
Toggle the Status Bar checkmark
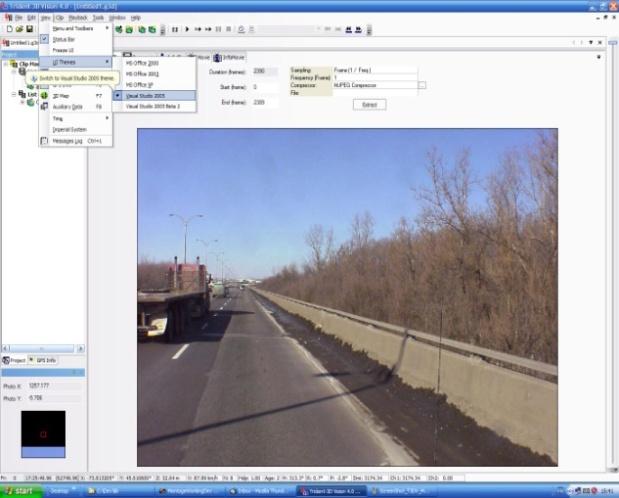[45, 39]
